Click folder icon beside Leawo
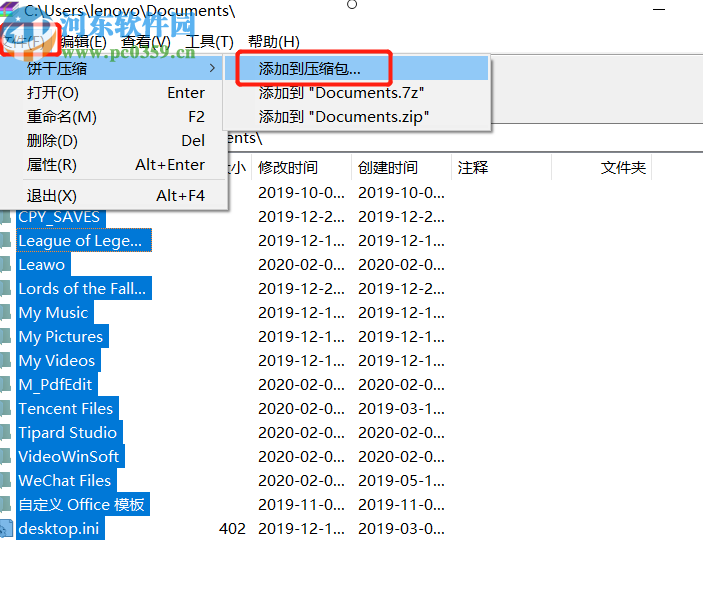The width and height of the screenshot is (703, 594). [x=6, y=264]
